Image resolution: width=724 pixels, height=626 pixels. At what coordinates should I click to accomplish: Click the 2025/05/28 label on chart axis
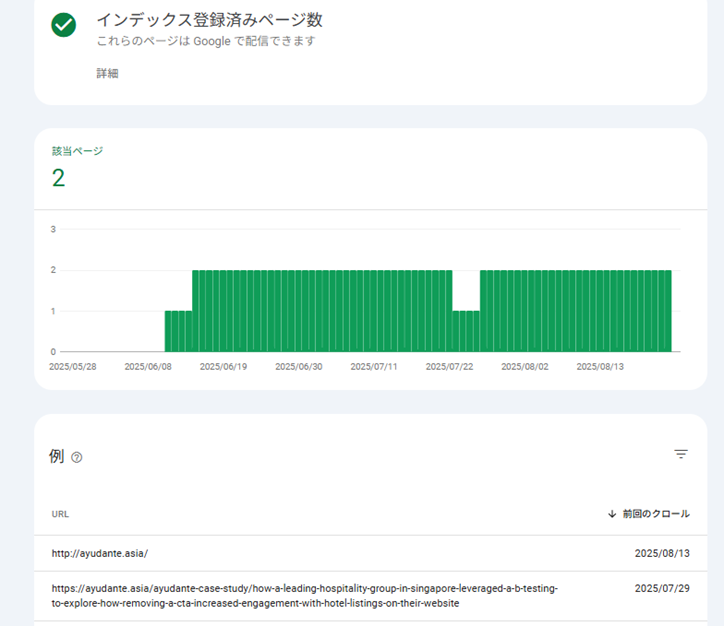tap(72, 367)
